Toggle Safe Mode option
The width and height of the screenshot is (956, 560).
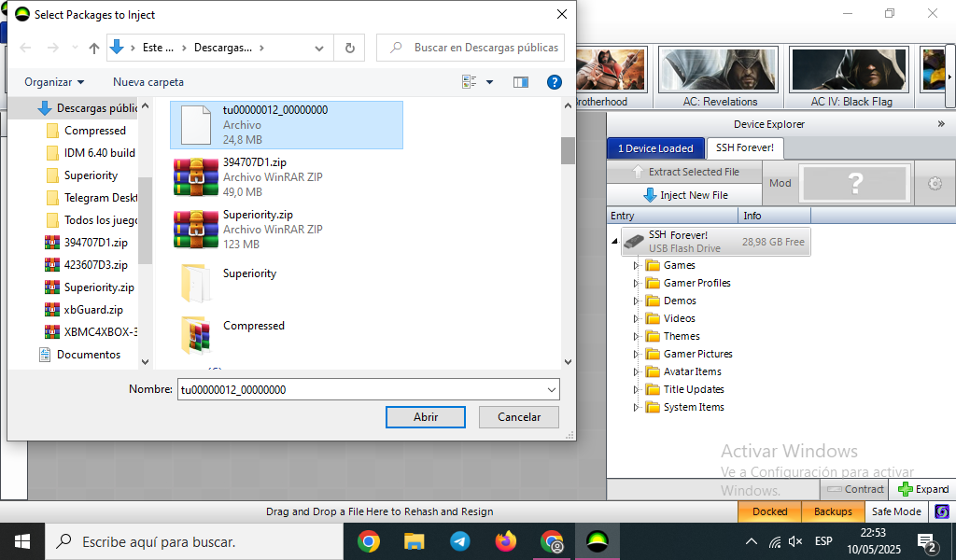tap(896, 511)
